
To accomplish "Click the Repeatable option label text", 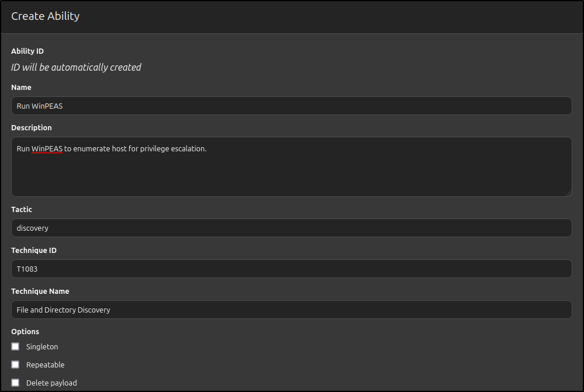I will 46,365.
